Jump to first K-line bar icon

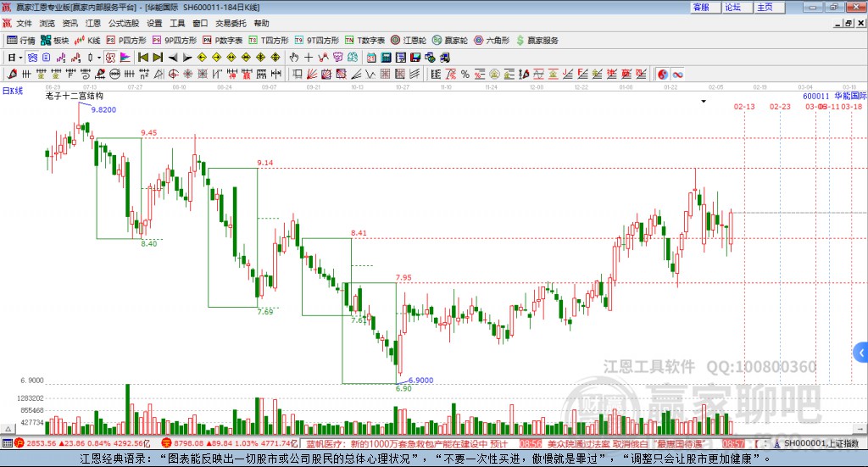(x=142, y=58)
